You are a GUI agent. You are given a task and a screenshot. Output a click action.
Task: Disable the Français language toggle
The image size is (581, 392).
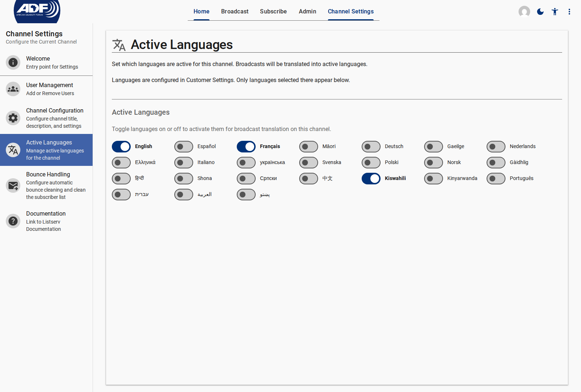pyautogui.click(x=246, y=147)
